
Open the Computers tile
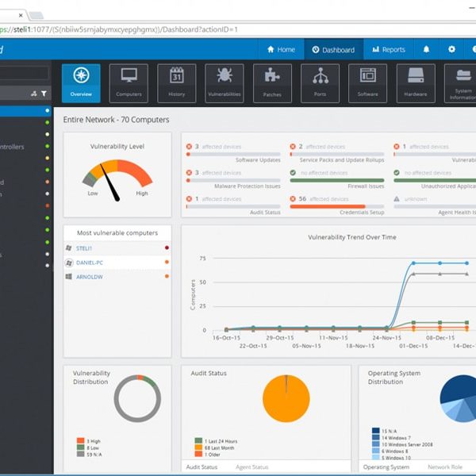click(x=129, y=83)
